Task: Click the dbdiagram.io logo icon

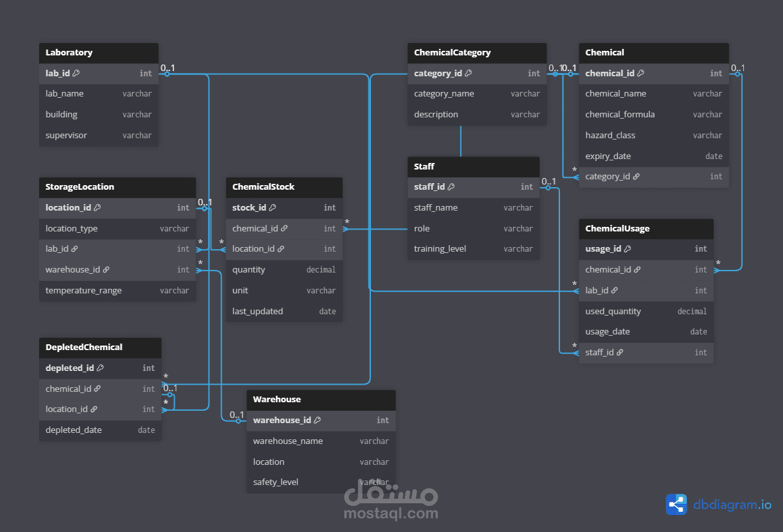Action: [676, 504]
